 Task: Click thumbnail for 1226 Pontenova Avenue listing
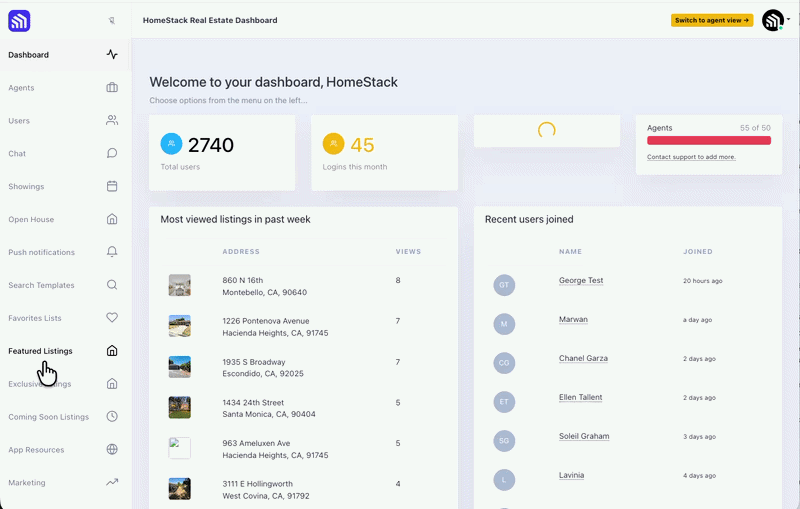(x=180, y=326)
